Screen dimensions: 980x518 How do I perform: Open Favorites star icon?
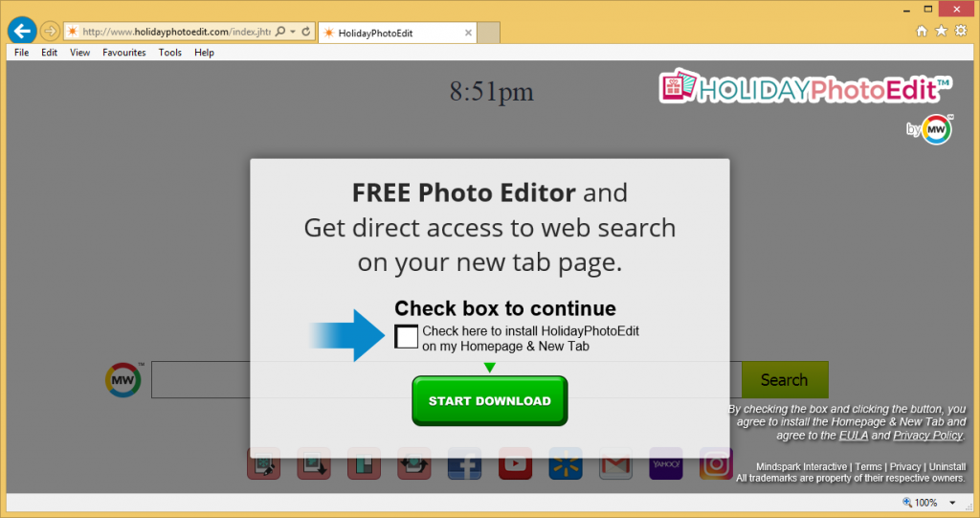coord(941,31)
